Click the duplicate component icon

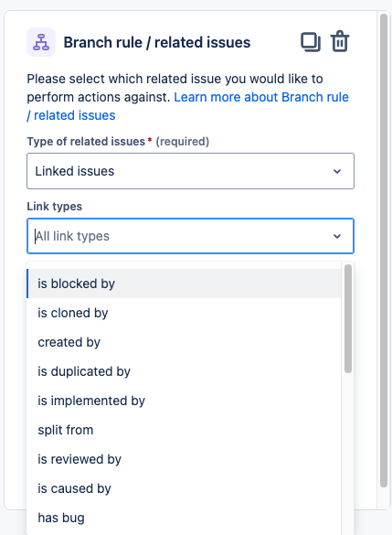pyautogui.click(x=311, y=42)
